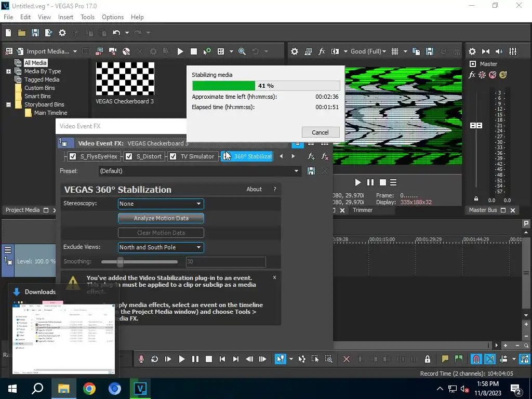Disable the S_FlysEyeHex effect checkbox

73,156
